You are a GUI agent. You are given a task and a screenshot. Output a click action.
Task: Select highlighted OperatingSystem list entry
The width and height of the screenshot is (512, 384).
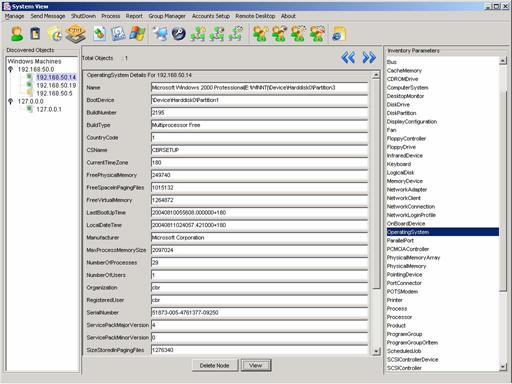point(443,232)
